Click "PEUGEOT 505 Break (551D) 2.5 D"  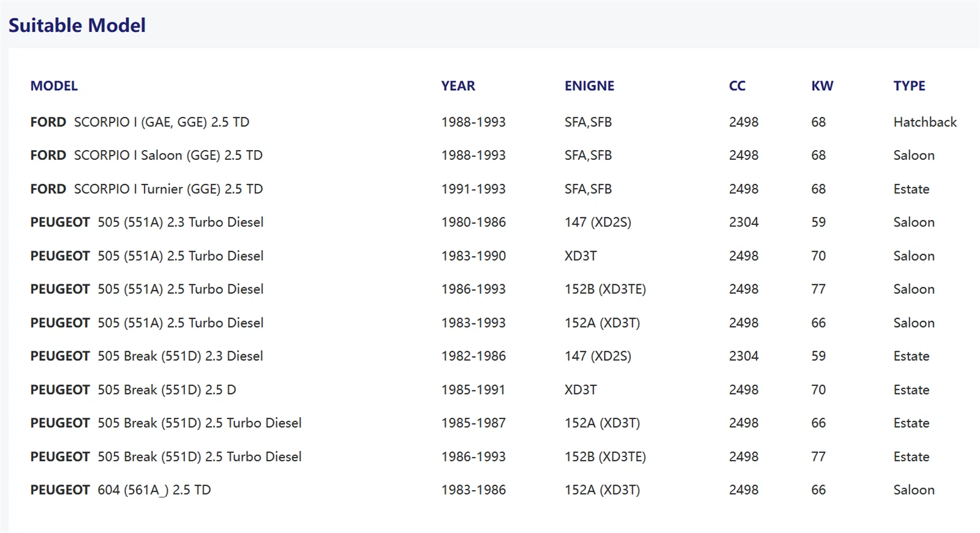click(x=133, y=390)
